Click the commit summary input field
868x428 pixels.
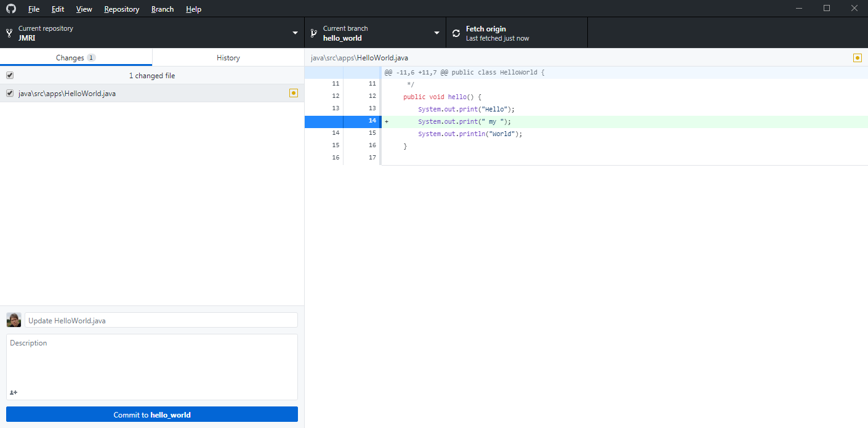coord(161,320)
